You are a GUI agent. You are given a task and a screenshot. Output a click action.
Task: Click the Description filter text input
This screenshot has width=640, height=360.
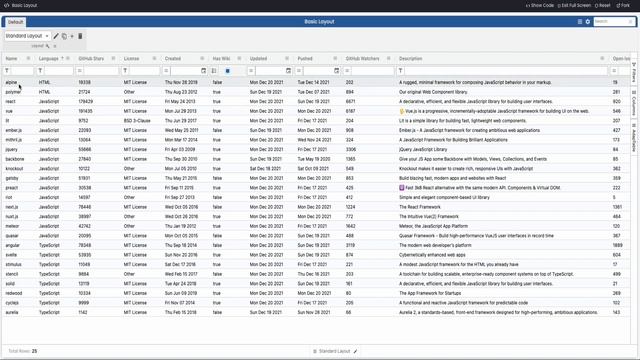click(506, 71)
